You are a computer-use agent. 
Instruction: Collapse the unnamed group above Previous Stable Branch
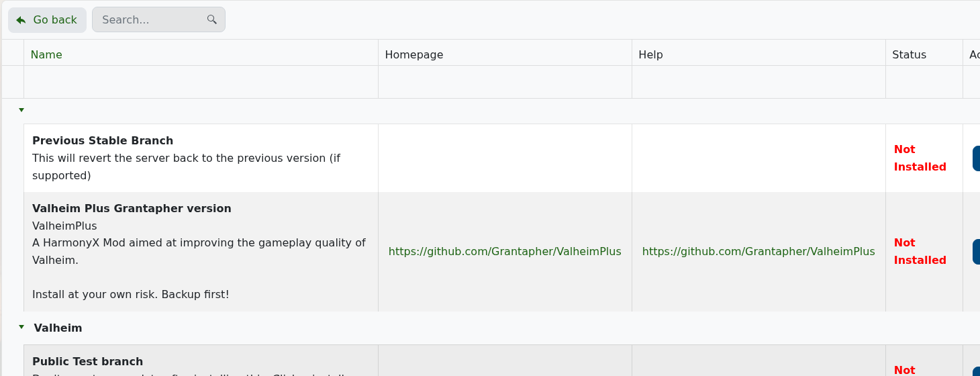[x=21, y=109]
